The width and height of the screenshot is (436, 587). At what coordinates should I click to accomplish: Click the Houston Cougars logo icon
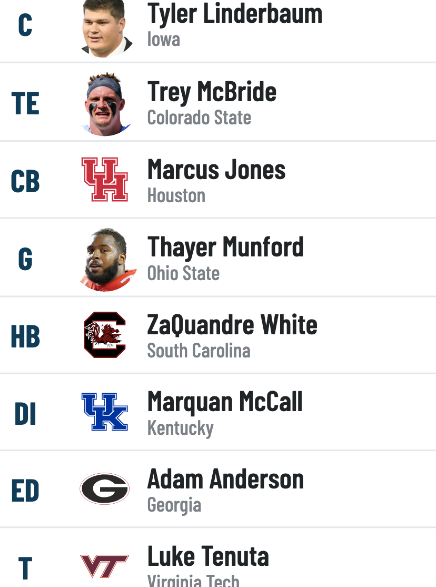pyautogui.click(x=105, y=179)
